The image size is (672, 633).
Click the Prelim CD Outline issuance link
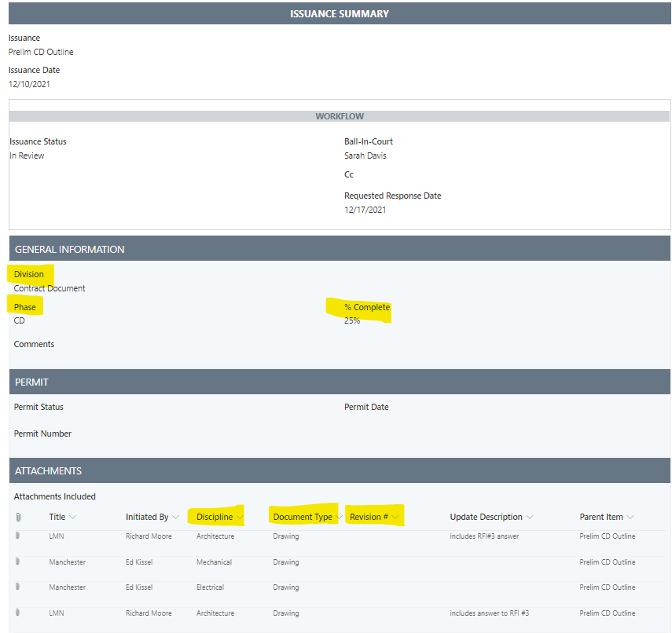[41, 52]
